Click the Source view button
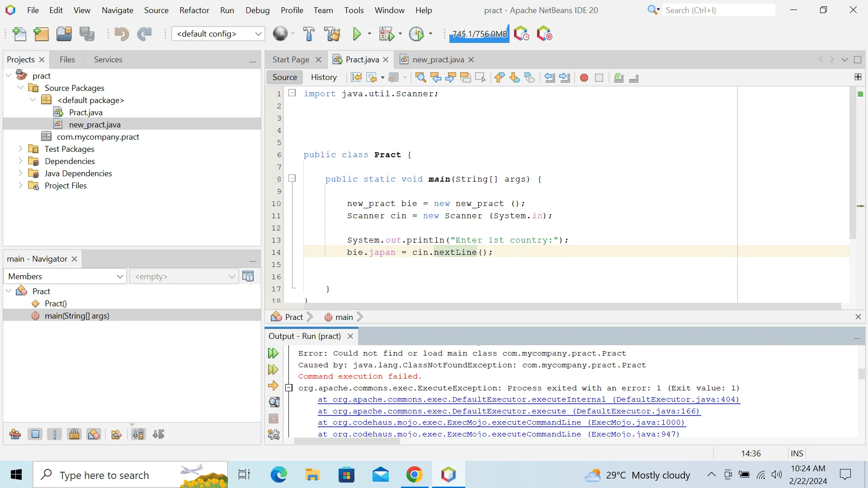This screenshot has width=868, height=488. pos(285,77)
